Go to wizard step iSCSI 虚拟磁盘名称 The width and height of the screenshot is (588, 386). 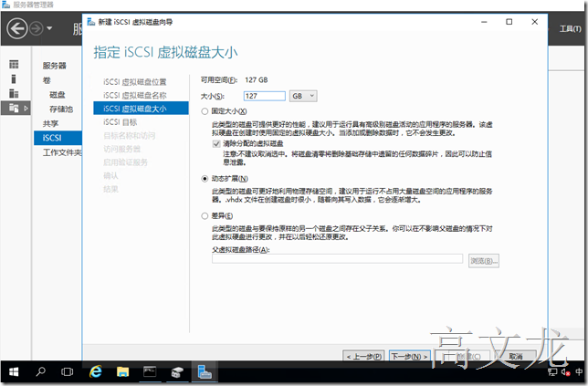[x=134, y=95]
